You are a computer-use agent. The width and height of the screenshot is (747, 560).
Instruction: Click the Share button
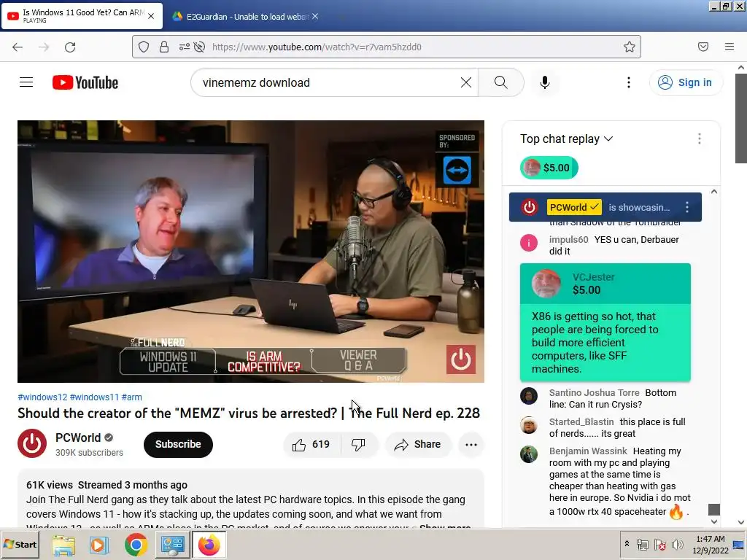pos(418,445)
